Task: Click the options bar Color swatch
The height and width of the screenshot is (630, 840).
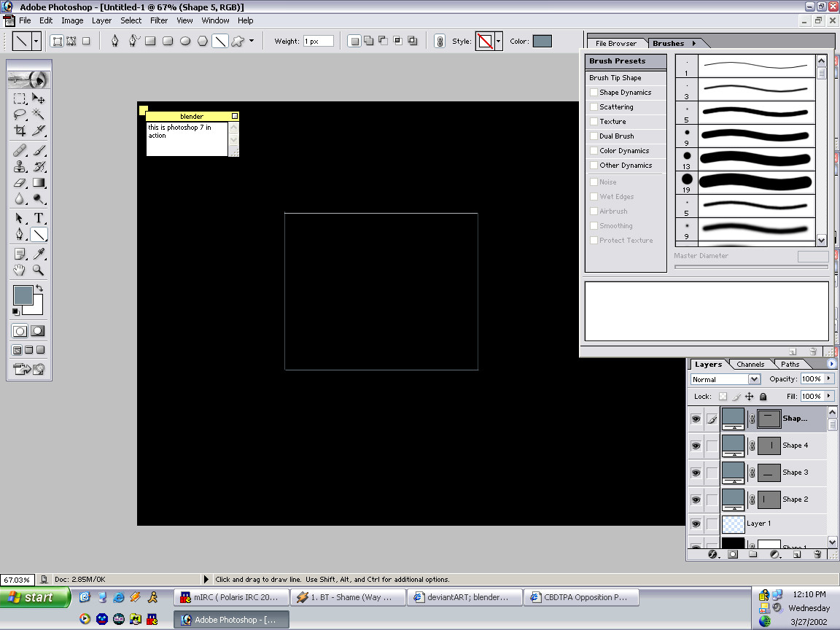Action: [x=542, y=42]
